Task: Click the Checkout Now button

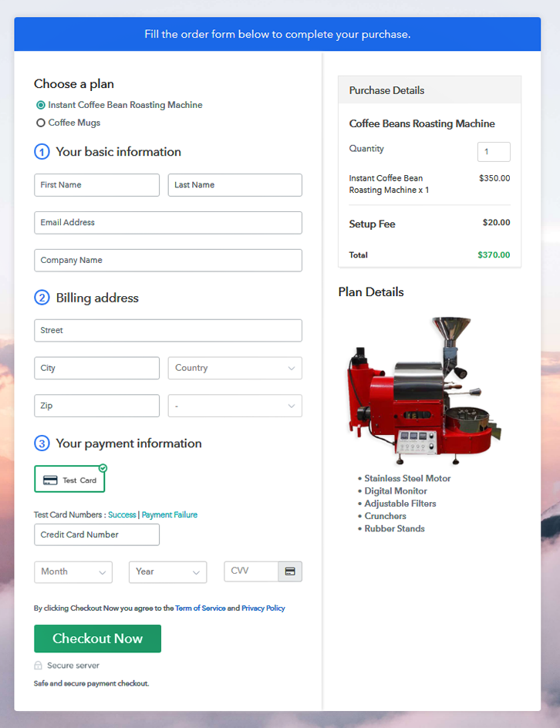Action: point(97,639)
